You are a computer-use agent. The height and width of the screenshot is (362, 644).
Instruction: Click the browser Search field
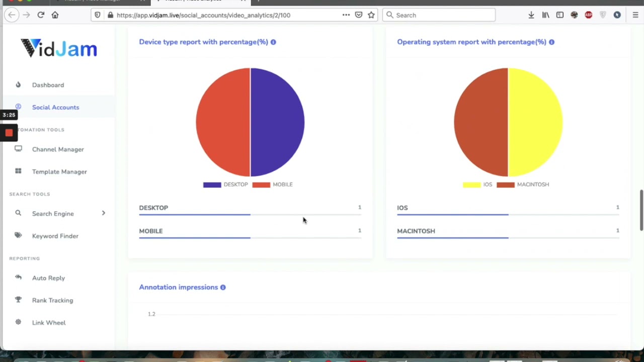[439, 15]
